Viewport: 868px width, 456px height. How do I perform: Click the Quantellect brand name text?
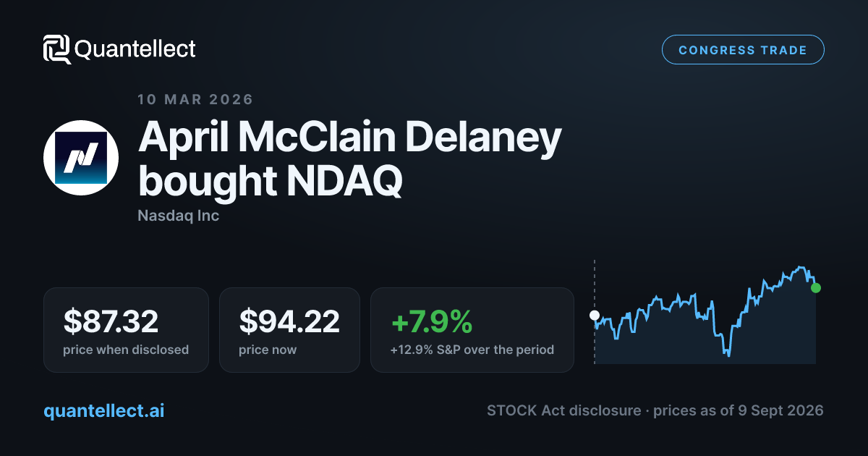135,49
